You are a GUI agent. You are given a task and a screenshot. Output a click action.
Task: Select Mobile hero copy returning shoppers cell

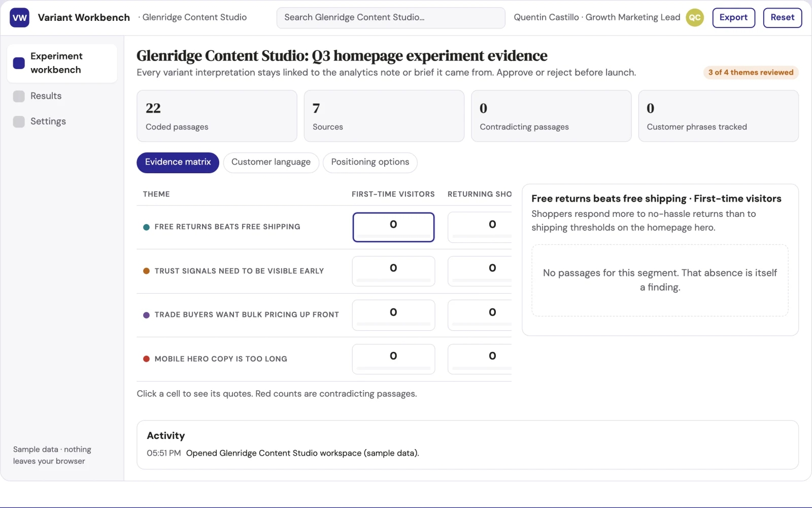(480, 359)
